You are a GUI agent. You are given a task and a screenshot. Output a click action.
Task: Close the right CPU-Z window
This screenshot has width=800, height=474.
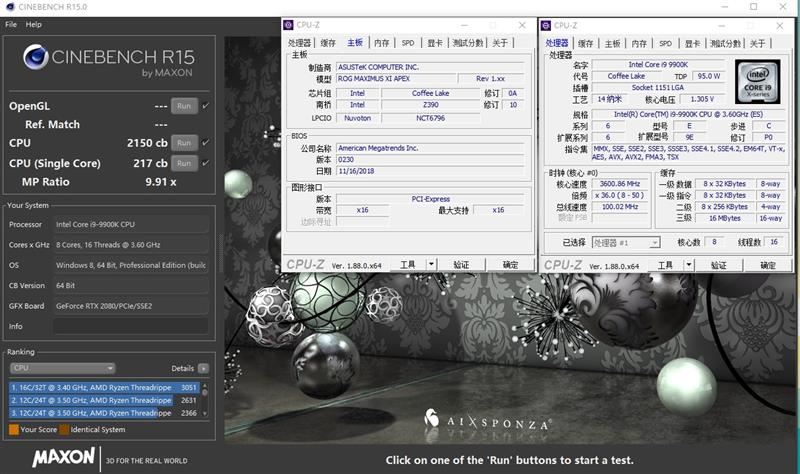point(780,26)
